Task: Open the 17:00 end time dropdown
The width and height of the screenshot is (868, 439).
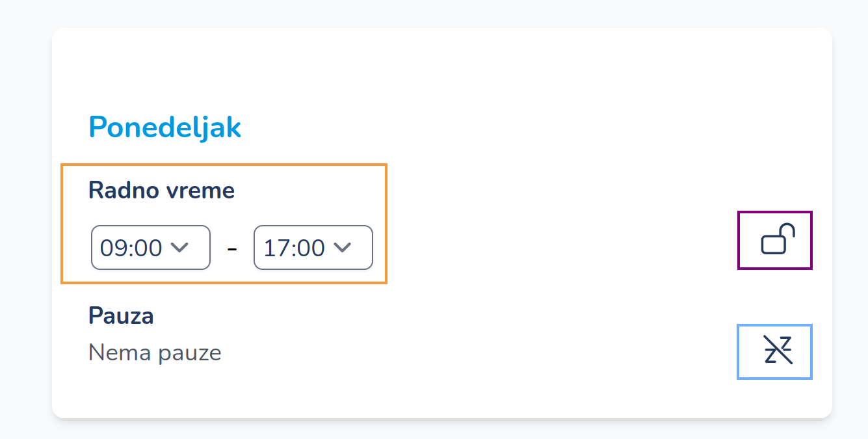Action: (313, 247)
